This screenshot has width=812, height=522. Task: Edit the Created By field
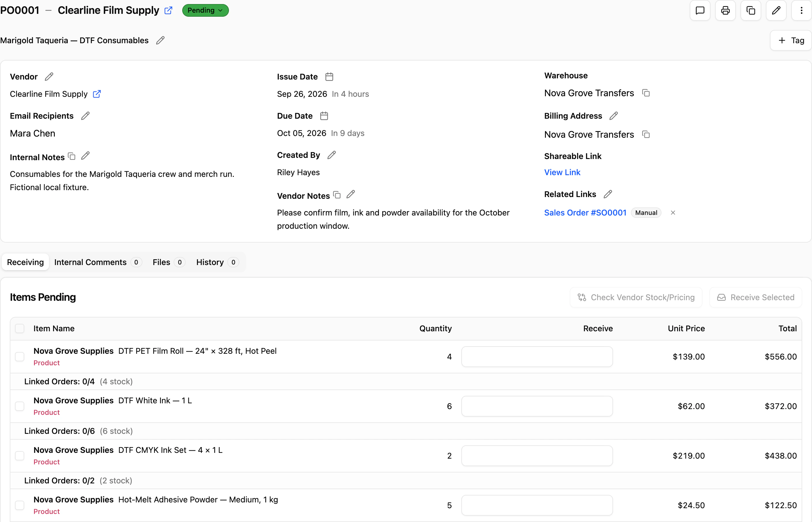(x=332, y=155)
